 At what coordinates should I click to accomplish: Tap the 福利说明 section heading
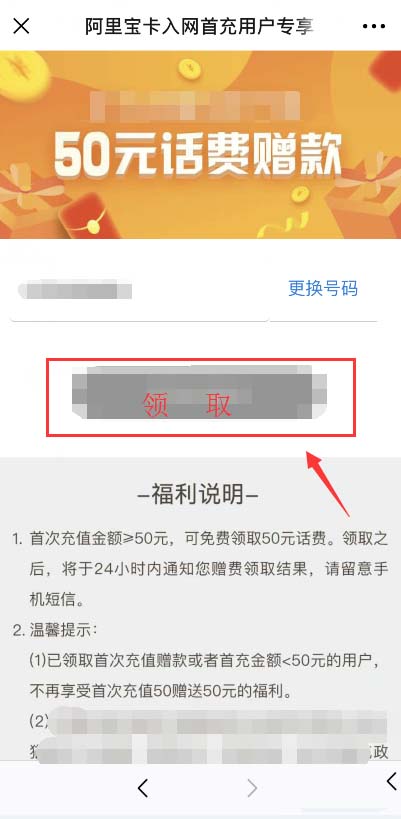[x=197, y=494]
